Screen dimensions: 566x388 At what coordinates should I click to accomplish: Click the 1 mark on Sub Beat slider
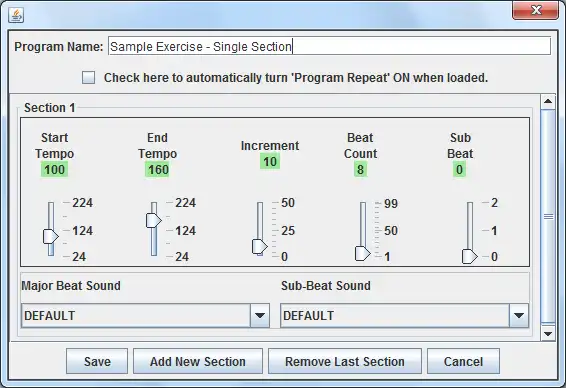click(495, 231)
